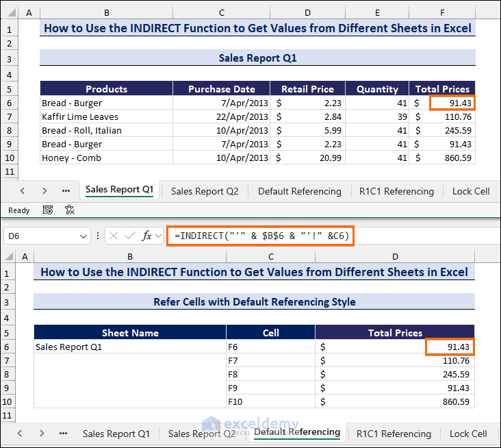
Task: Click the next sheet arrow in upper tab bar
Action: pyautogui.click(x=44, y=191)
